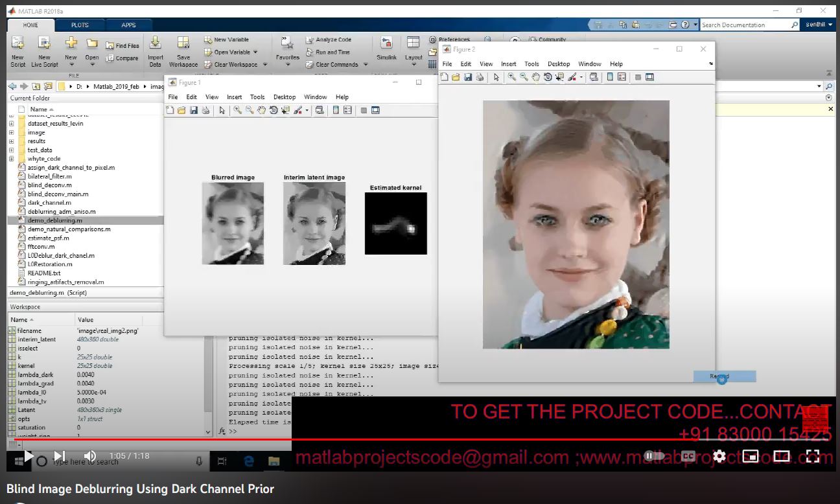Expand the 'results' folder in Current Folder
Image resolution: width=840 pixels, height=504 pixels.
[11, 141]
